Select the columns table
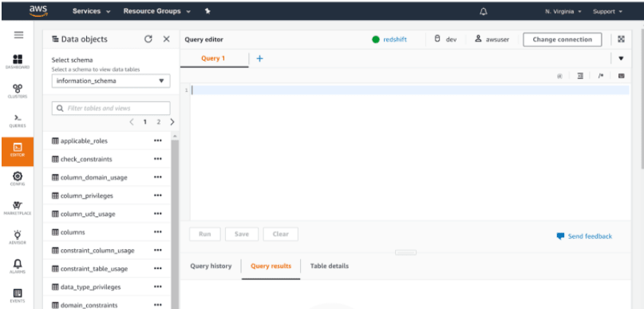644x309 pixels. tap(73, 232)
